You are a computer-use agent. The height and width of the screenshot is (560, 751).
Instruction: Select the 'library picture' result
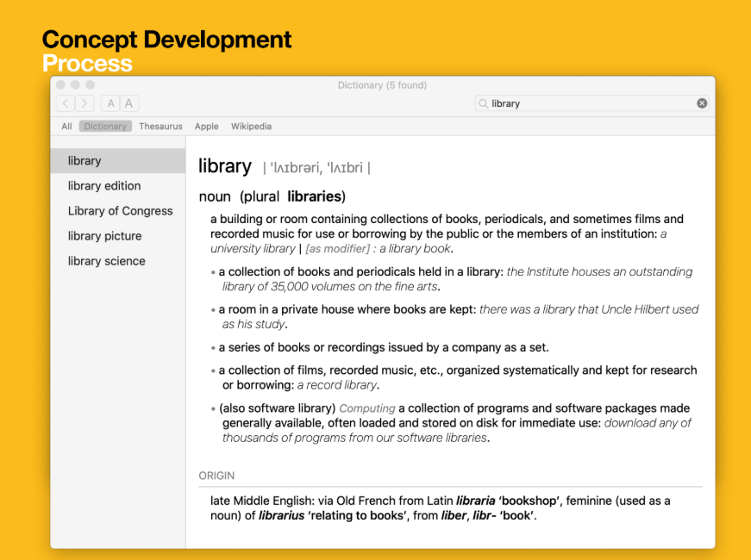click(x=104, y=236)
